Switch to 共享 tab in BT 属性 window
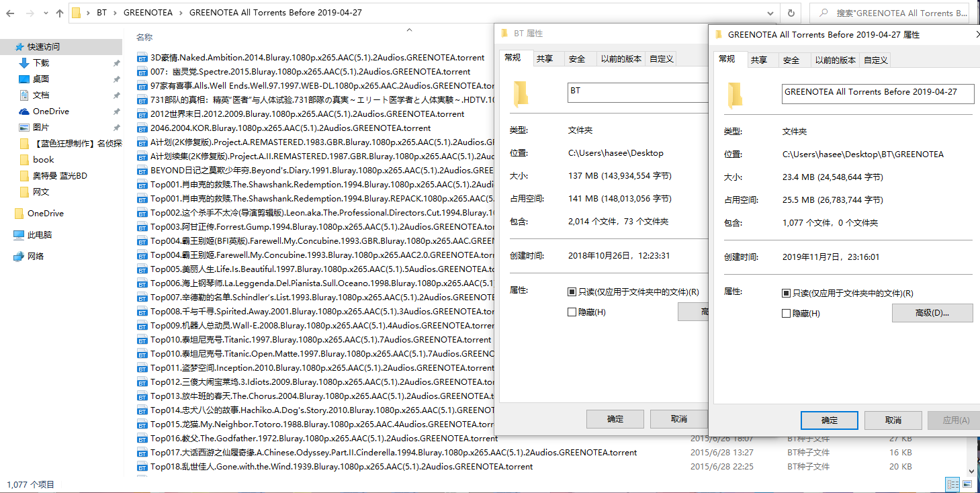The image size is (980, 493). coord(545,59)
